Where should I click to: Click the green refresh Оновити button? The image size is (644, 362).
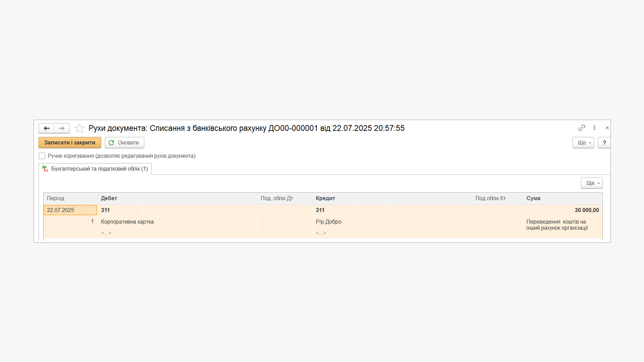point(124,143)
